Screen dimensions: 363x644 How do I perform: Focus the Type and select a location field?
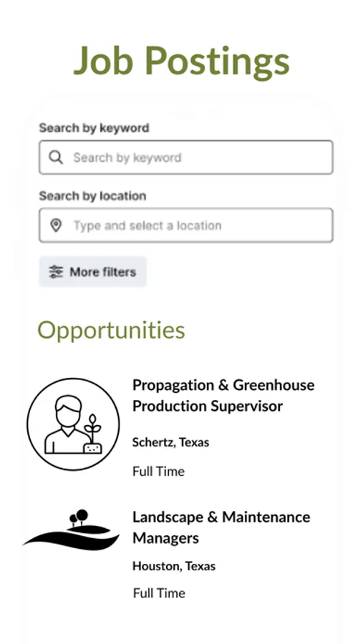click(186, 225)
